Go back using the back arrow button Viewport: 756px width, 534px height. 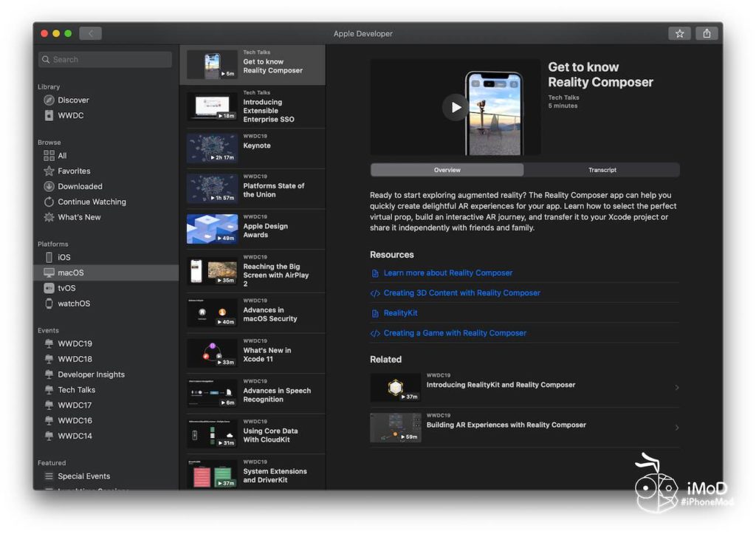90,33
